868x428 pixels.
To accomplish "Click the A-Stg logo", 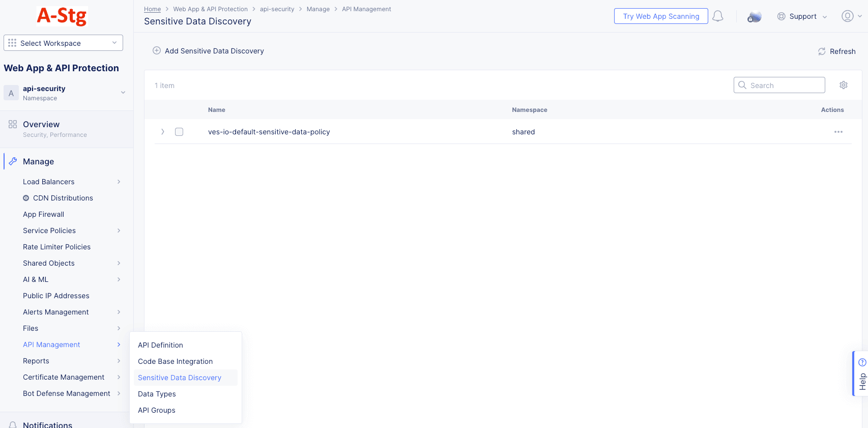I will pos(62,16).
